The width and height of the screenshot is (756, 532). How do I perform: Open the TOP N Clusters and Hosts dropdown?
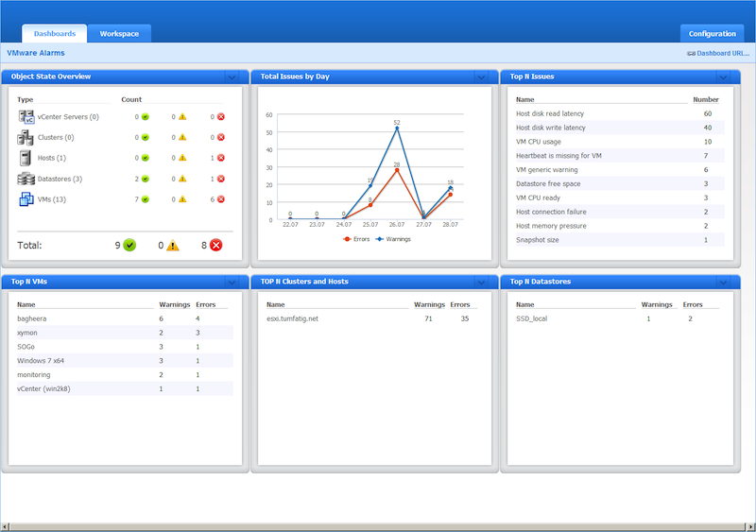481,283
